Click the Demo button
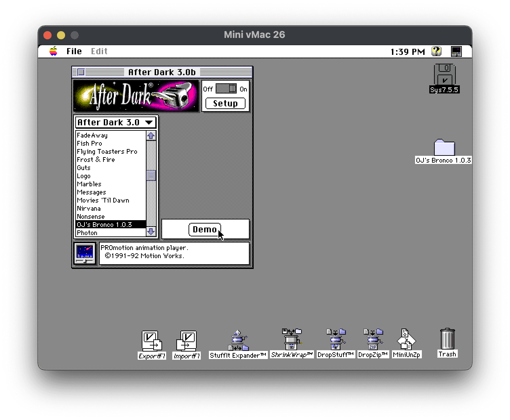Viewport: 510px width, 420px height. [204, 229]
